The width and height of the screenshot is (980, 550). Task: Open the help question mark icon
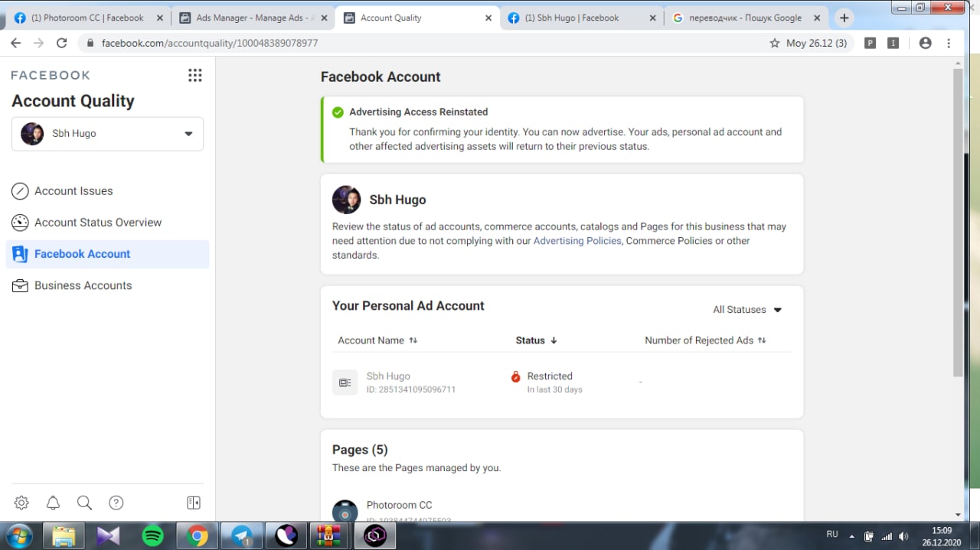[x=116, y=503]
